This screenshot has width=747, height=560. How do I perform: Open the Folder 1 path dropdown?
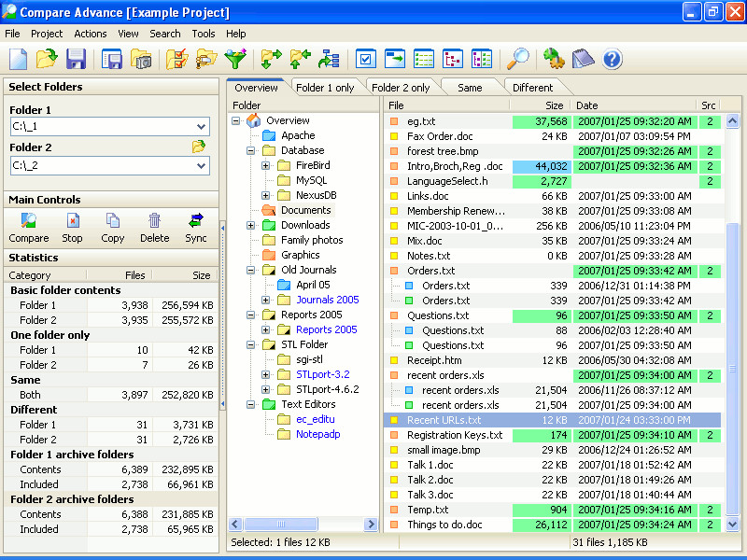202,127
